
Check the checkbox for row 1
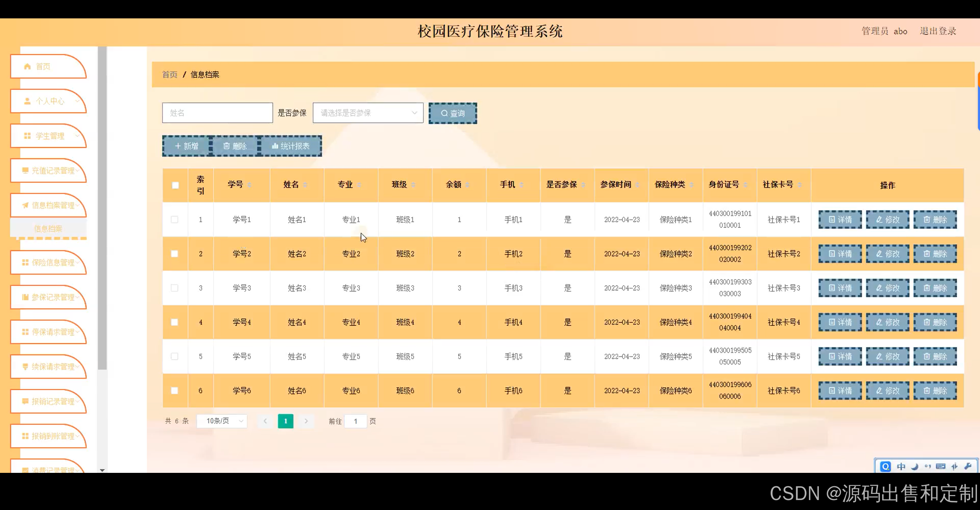pyautogui.click(x=175, y=220)
